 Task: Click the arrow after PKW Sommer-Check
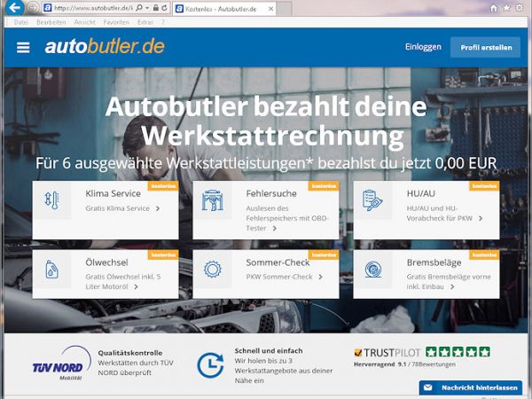[x=320, y=277]
